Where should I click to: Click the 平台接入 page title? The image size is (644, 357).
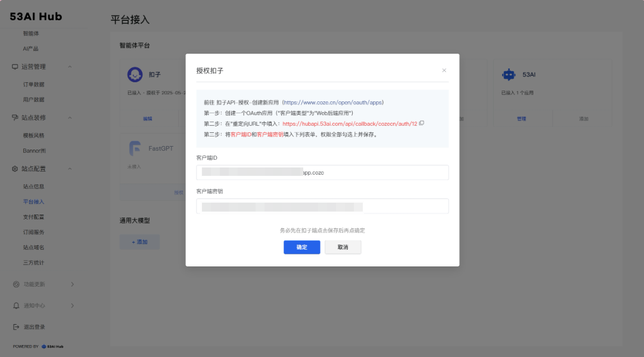130,20
